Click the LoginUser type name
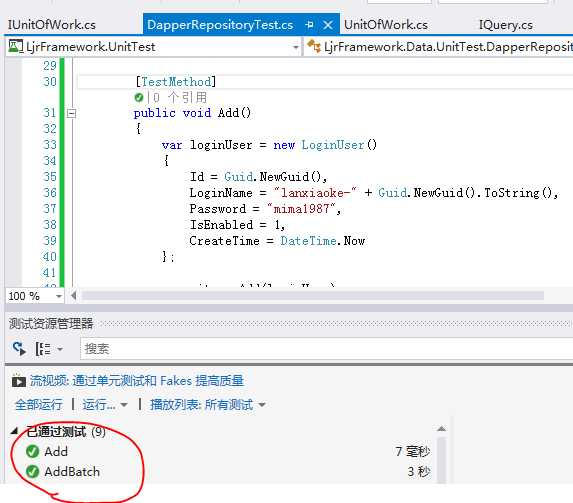The image size is (573, 503). [333, 145]
